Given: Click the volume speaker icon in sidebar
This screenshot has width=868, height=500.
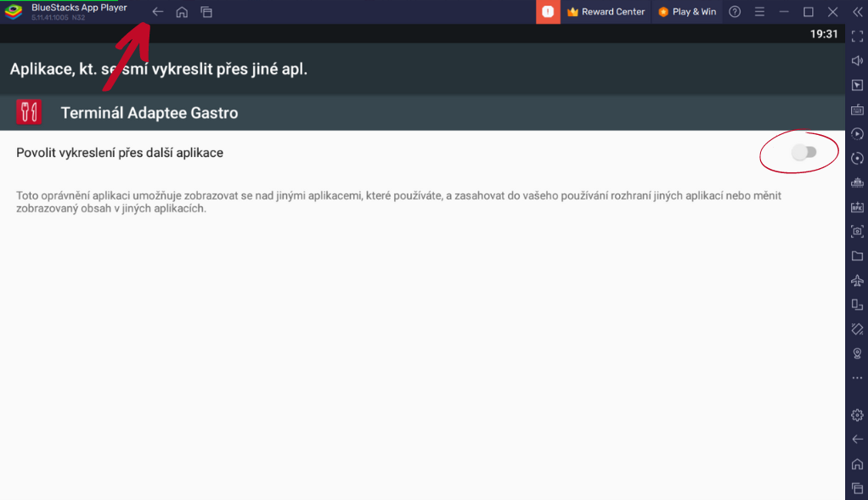Looking at the screenshot, I should coord(857,61).
